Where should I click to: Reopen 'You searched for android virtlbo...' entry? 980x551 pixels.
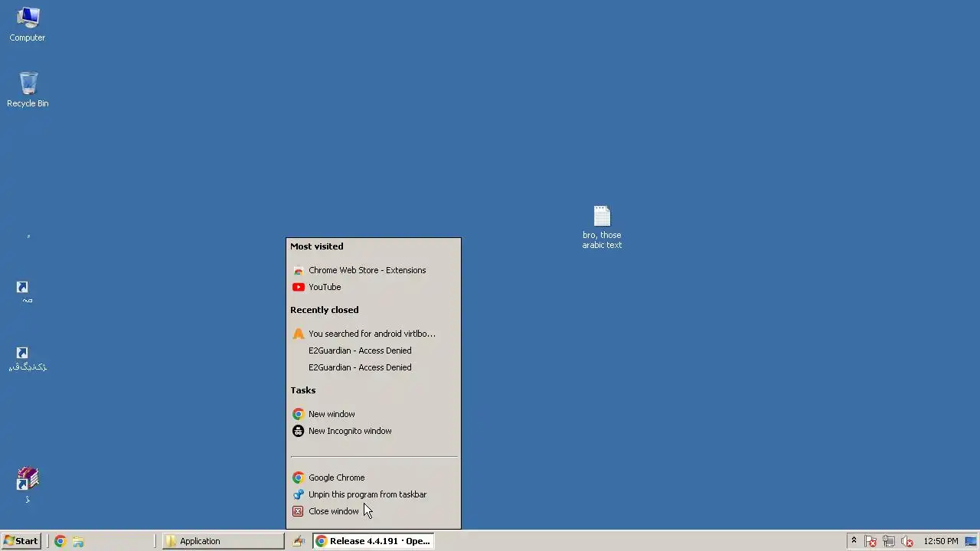374,334
